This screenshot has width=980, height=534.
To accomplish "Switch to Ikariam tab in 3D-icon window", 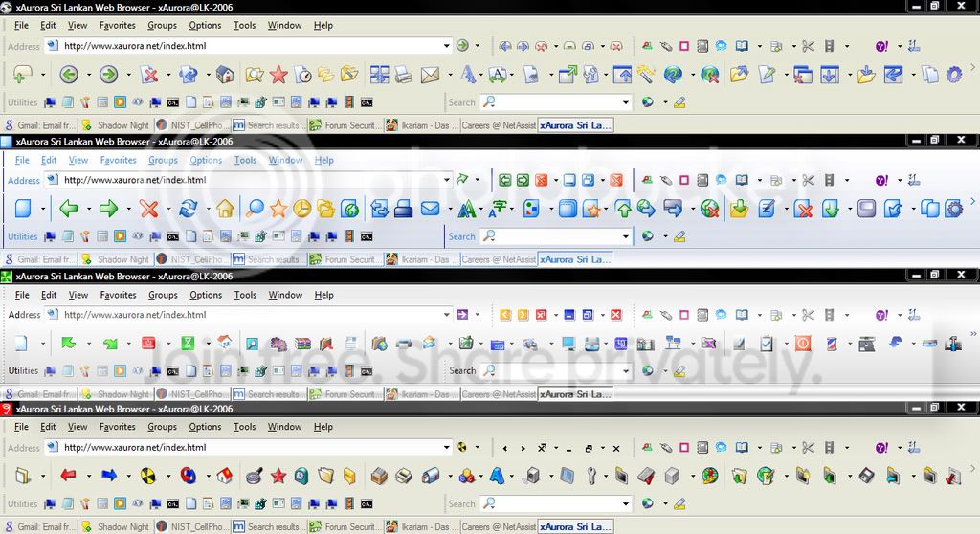I will coord(421,526).
